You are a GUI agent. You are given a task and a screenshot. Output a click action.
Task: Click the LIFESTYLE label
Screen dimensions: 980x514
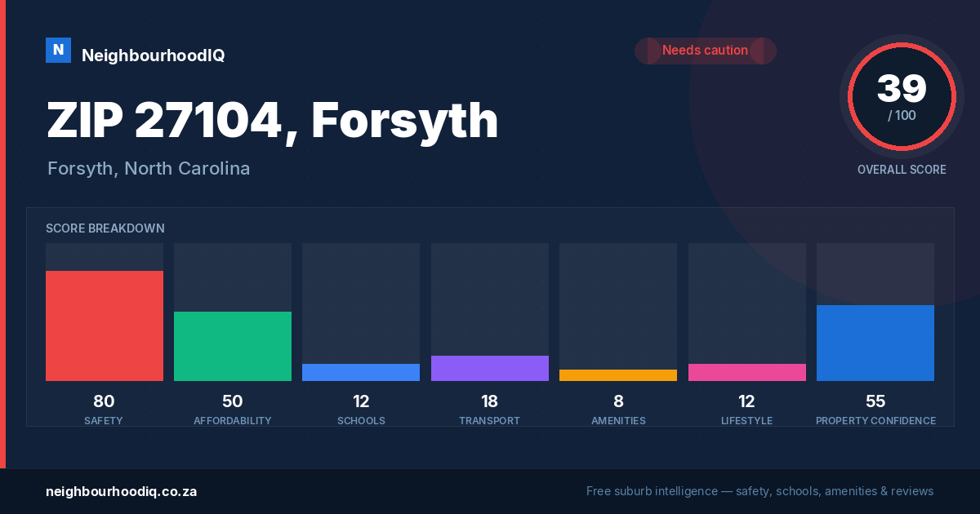coord(746,421)
